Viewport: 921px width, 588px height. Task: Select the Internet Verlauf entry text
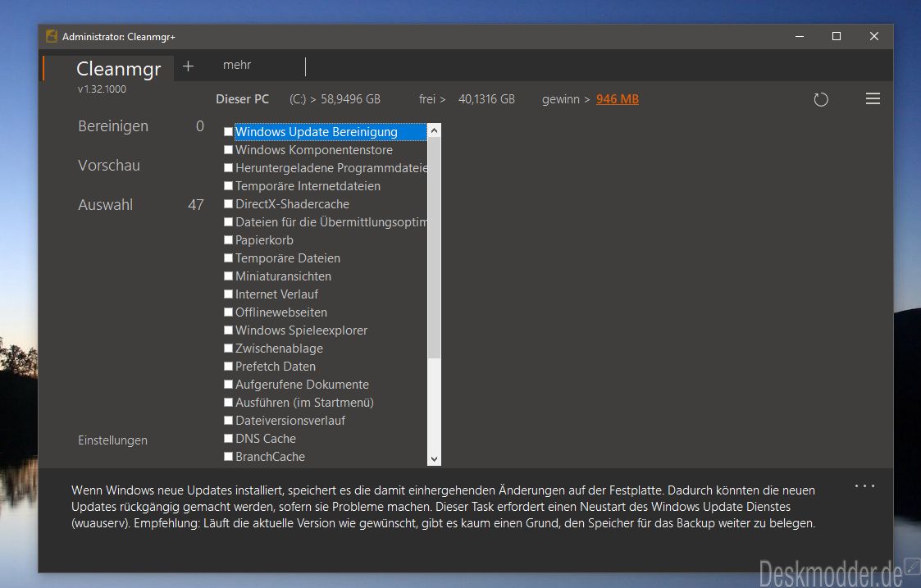(276, 294)
